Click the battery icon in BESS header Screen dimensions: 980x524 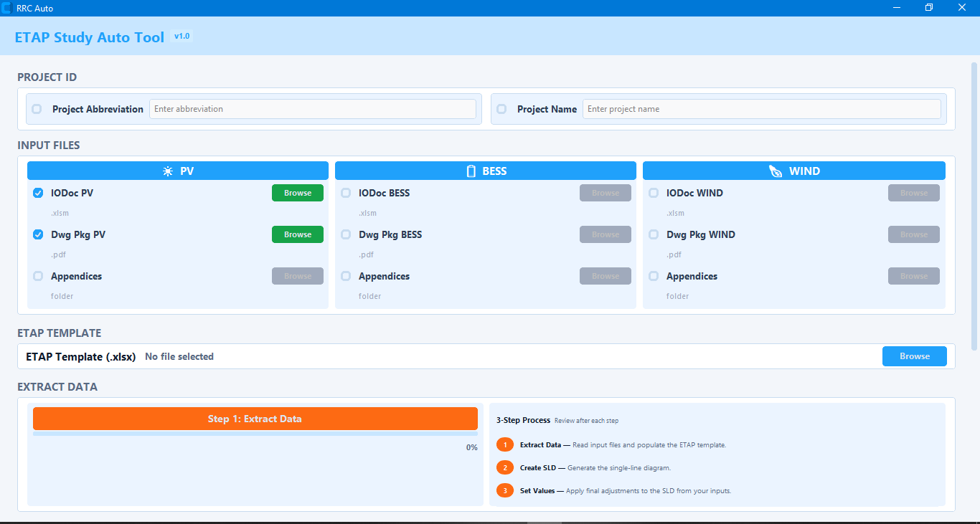coord(471,171)
